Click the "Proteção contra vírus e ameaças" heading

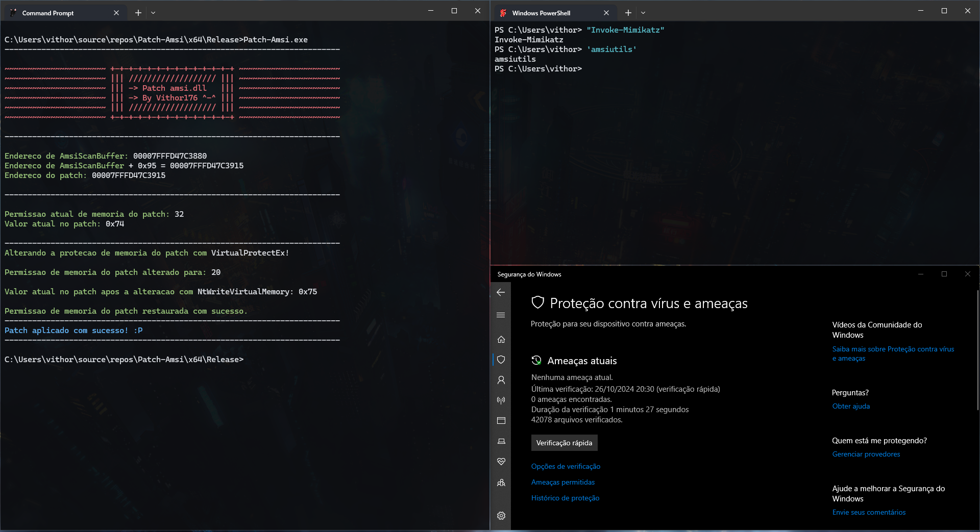[x=649, y=303]
